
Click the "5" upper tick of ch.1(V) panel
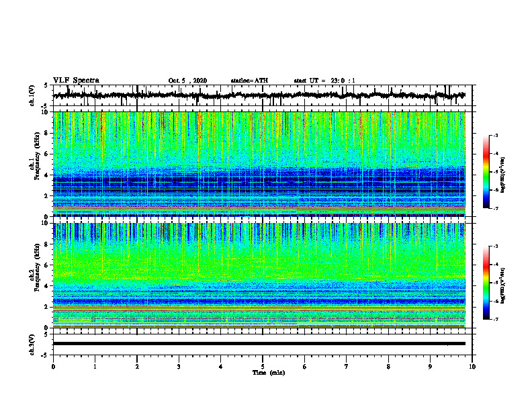tap(46, 85)
